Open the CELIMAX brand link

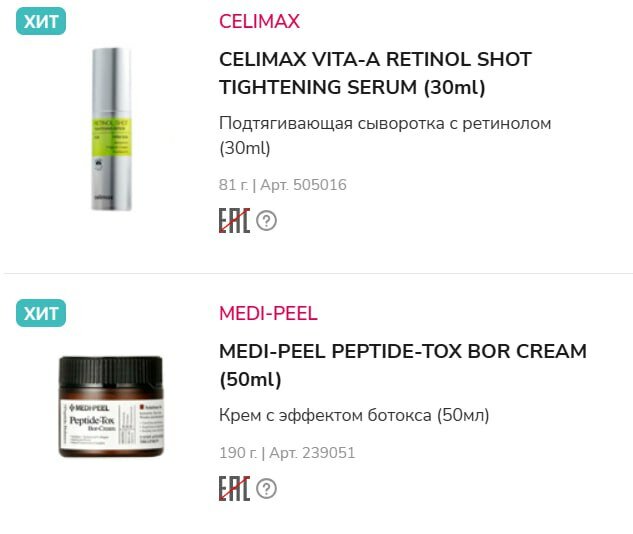[259, 21]
